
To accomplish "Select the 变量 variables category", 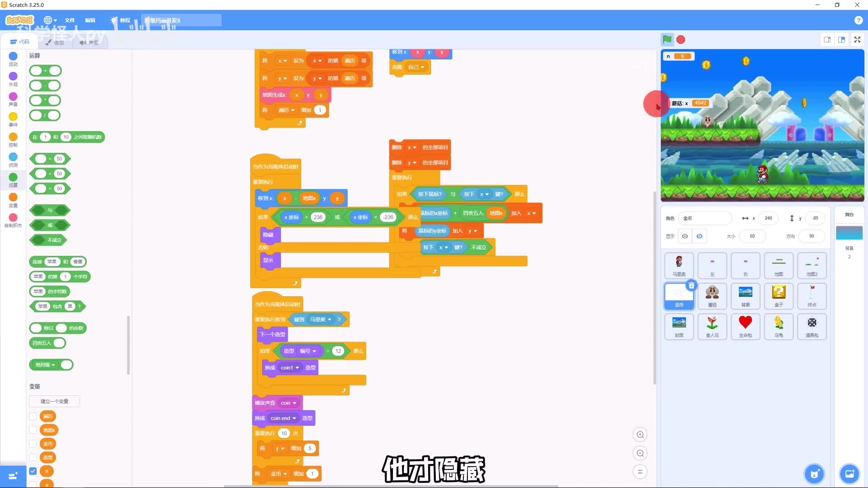I will [x=13, y=201].
